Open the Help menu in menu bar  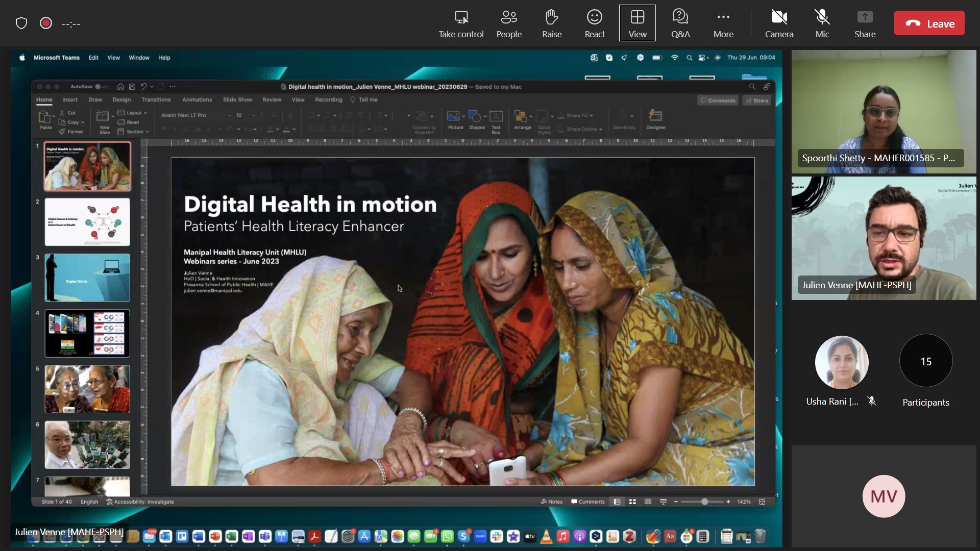(164, 58)
